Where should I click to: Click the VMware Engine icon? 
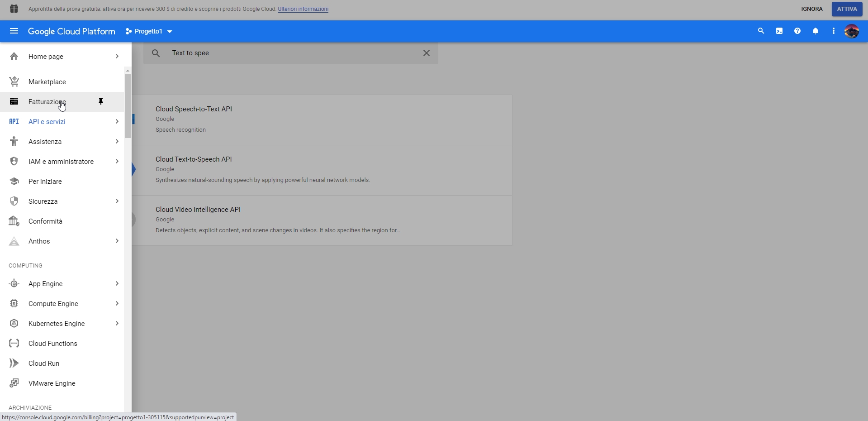click(14, 383)
